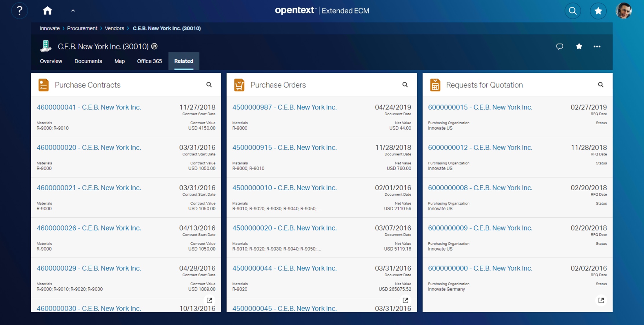Expand Purchase Orders panel via open icon
The image size is (644, 325).
405,300
